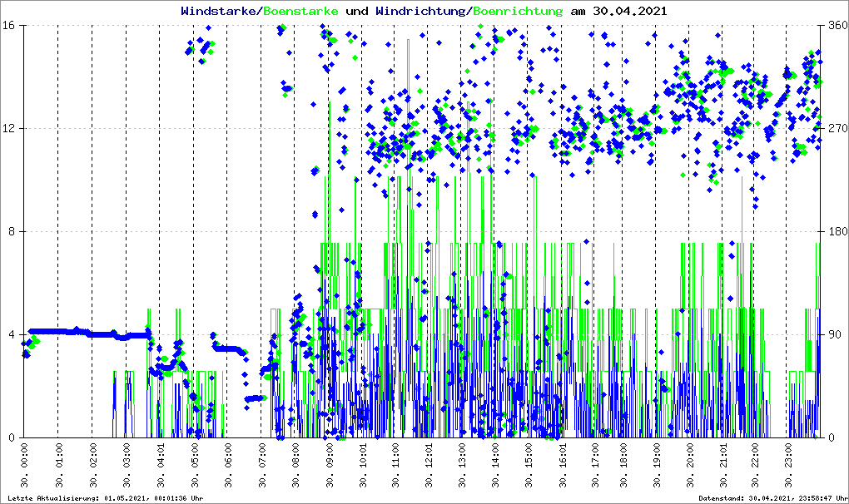
Task: Click the time label '30. 21:01'
Action: [723, 465]
